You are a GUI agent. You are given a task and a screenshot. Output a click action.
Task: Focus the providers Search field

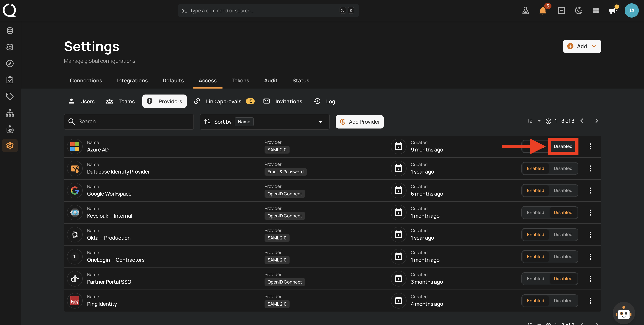129,122
